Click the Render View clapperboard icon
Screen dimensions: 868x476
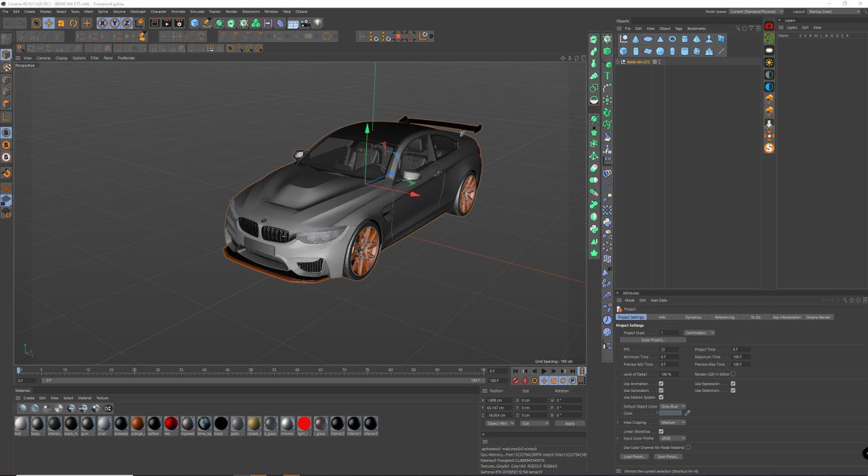(x=155, y=23)
